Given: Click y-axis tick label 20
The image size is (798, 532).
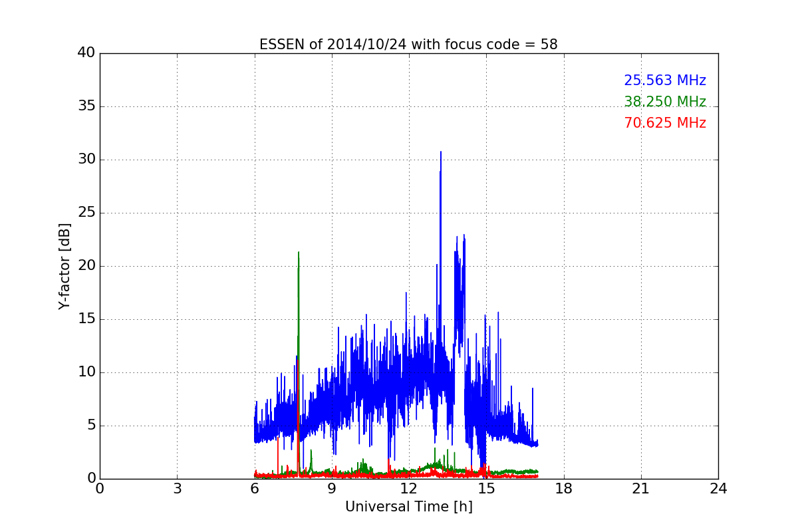Looking at the screenshot, I should pyautogui.click(x=86, y=266).
